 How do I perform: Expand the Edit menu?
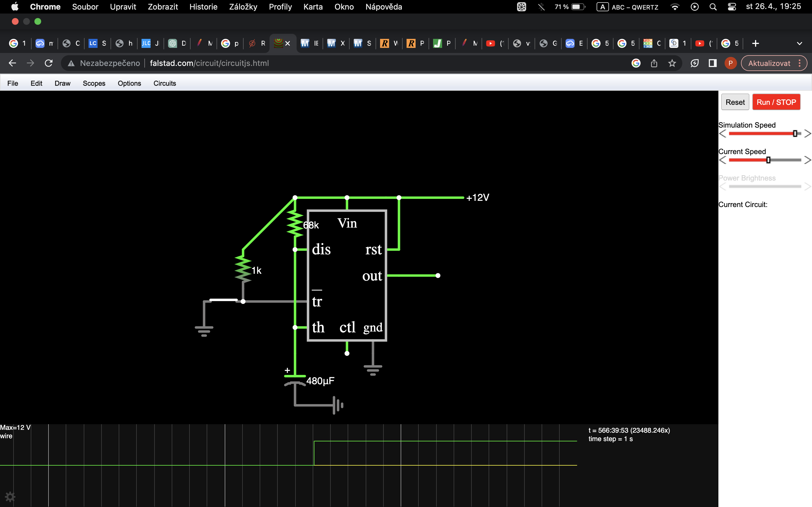pos(36,83)
